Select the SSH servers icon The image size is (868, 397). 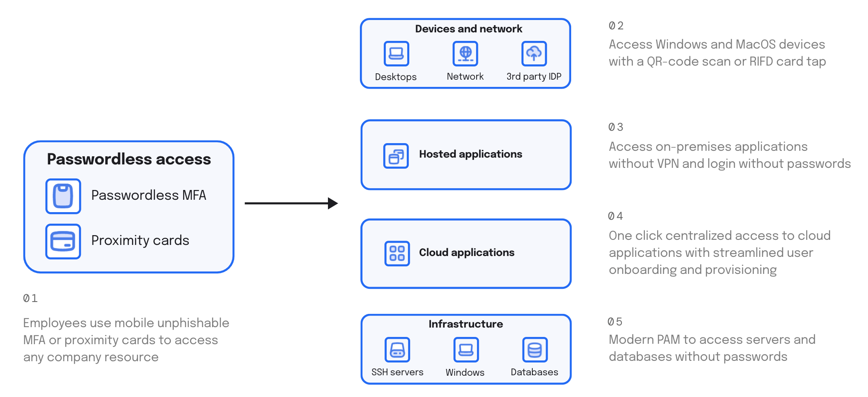[x=397, y=350]
